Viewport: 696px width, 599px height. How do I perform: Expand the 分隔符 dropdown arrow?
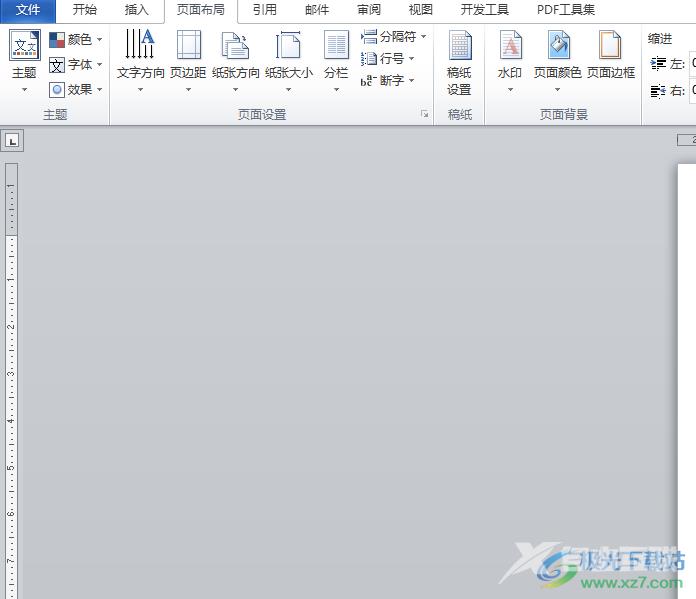point(424,36)
